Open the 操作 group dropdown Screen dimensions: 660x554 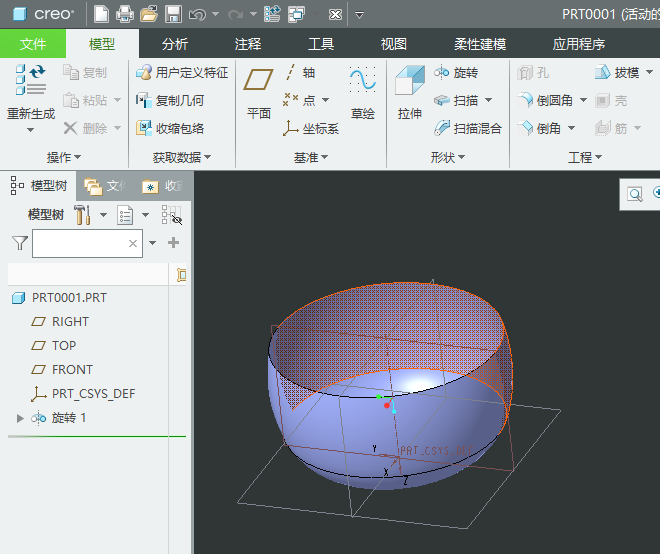[x=64, y=158]
